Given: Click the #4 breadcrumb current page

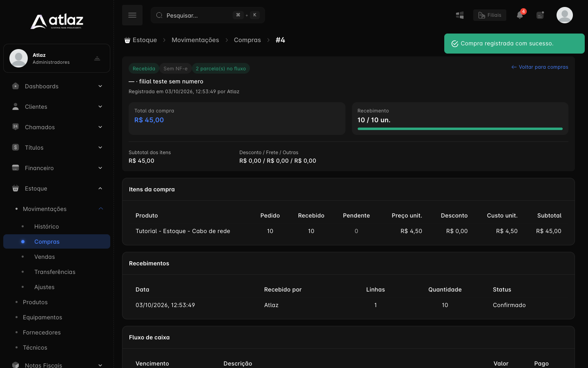Looking at the screenshot, I should 281,40.
